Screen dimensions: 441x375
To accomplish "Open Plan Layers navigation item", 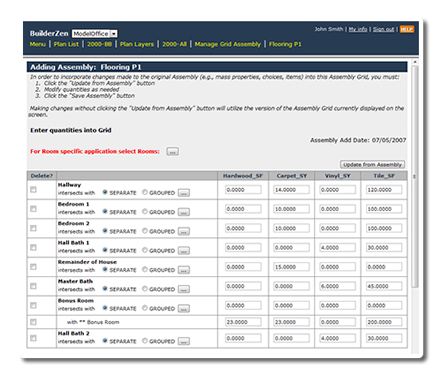I will pyautogui.click(x=137, y=44).
